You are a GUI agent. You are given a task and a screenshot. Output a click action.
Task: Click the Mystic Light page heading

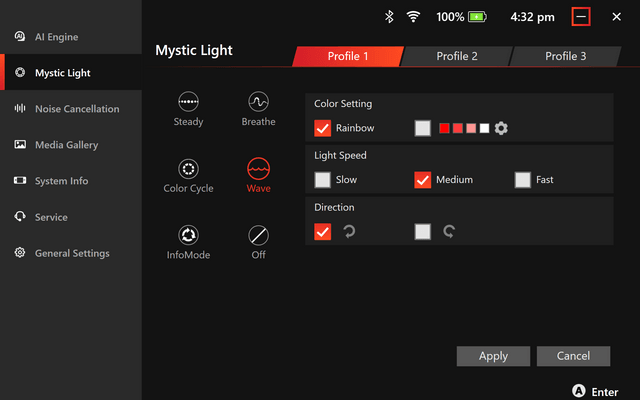pyautogui.click(x=194, y=50)
